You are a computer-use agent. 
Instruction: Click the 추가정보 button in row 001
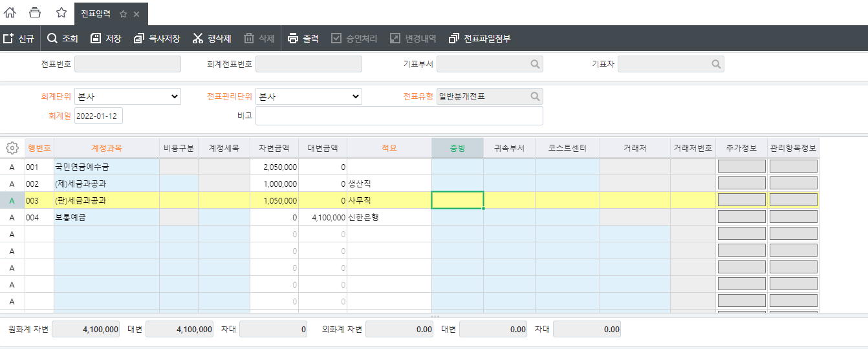coord(742,167)
